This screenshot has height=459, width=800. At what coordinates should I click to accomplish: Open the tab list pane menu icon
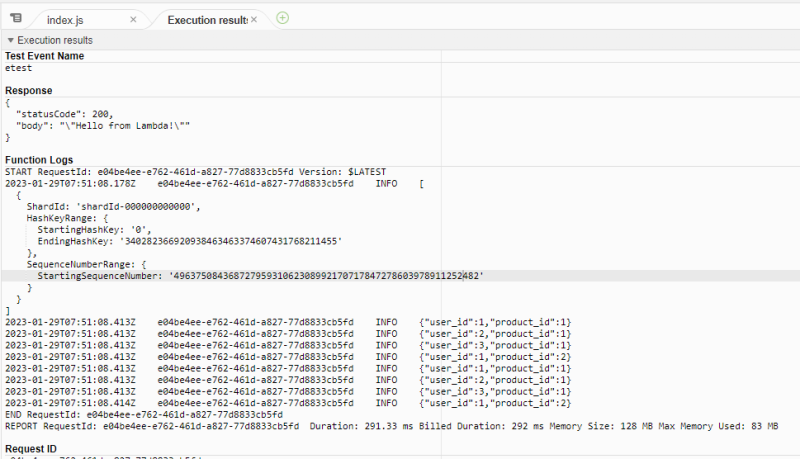click(15, 18)
